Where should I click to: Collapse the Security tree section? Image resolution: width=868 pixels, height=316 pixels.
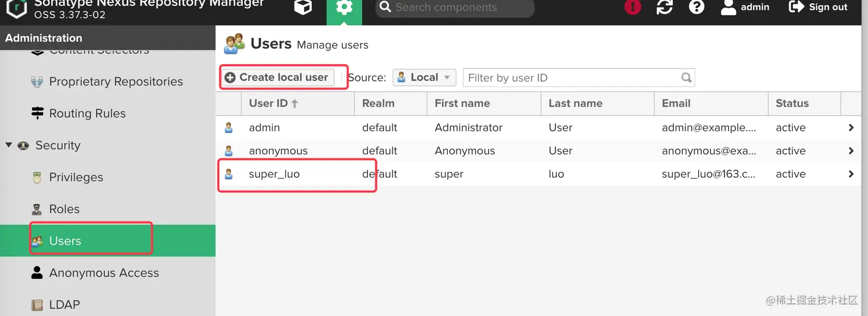[9, 145]
